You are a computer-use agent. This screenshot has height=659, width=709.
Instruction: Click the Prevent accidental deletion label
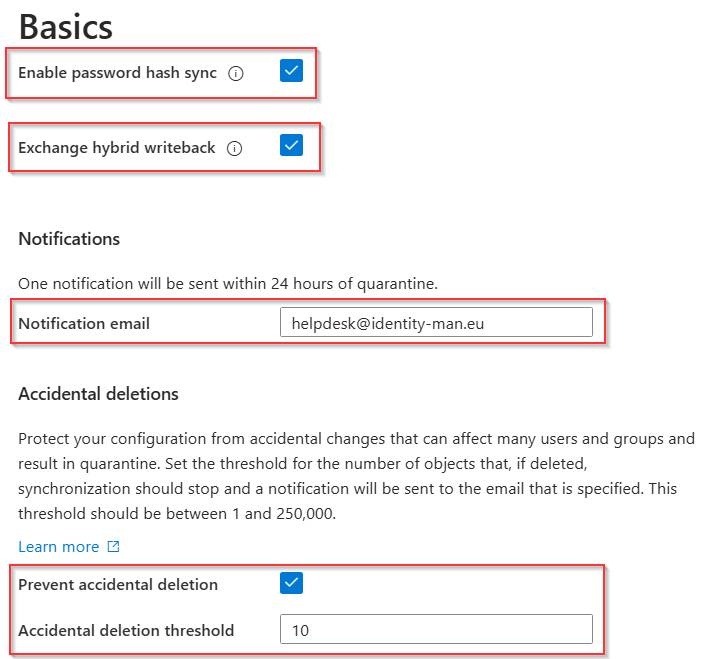point(118,584)
